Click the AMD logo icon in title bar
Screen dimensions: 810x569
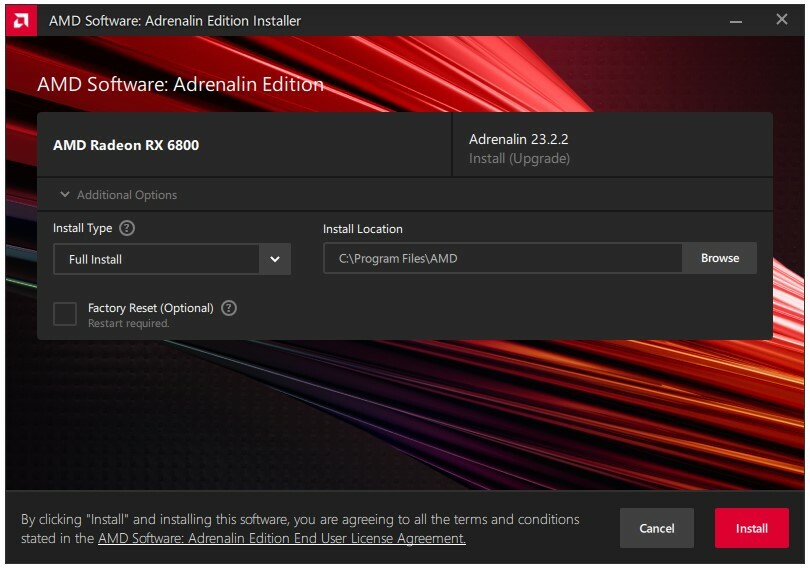[21, 21]
